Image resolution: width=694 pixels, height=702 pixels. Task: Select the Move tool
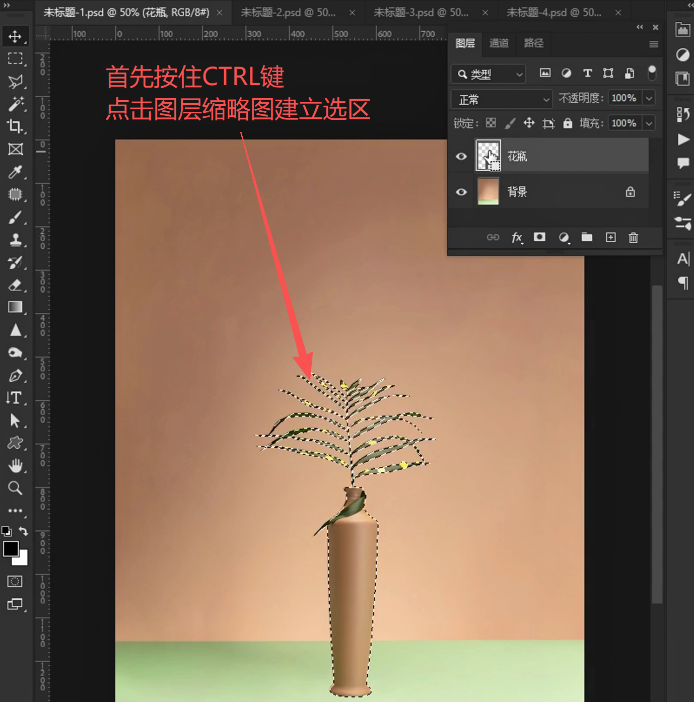click(x=15, y=36)
